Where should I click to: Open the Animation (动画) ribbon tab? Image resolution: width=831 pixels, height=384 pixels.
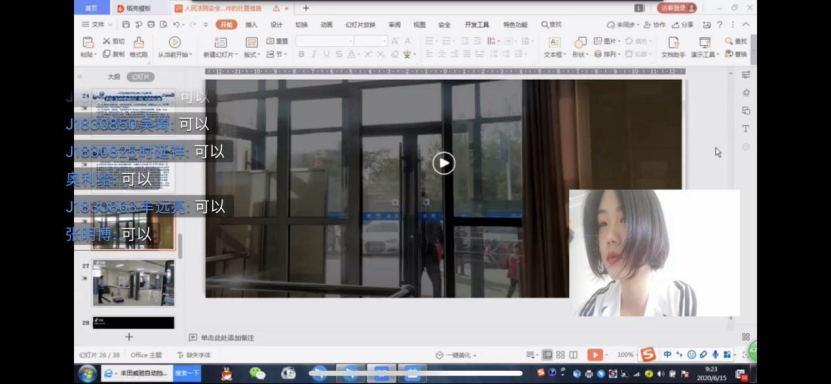point(326,24)
